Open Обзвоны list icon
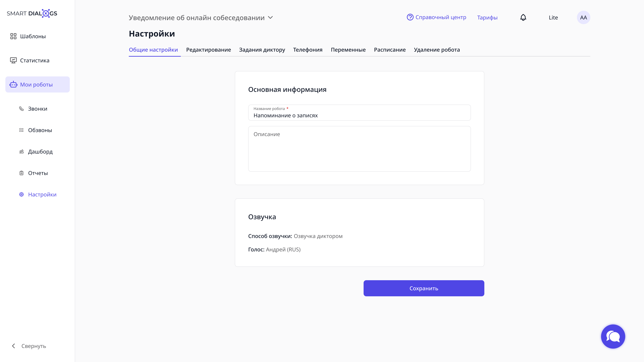The image size is (644, 362). (x=21, y=130)
